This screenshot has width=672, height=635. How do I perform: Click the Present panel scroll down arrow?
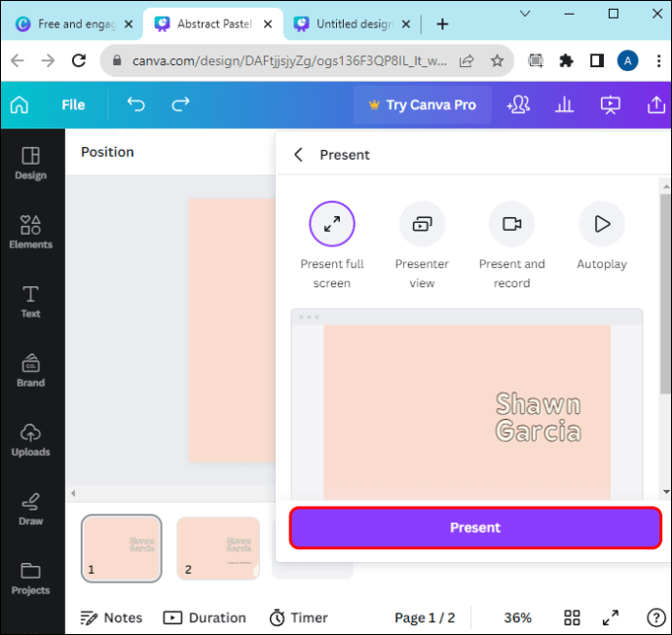pyautogui.click(x=666, y=492)
